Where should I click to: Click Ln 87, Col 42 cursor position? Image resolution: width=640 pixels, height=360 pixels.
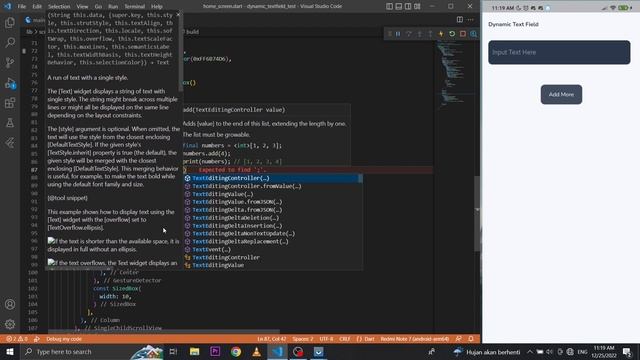(271, 339)
